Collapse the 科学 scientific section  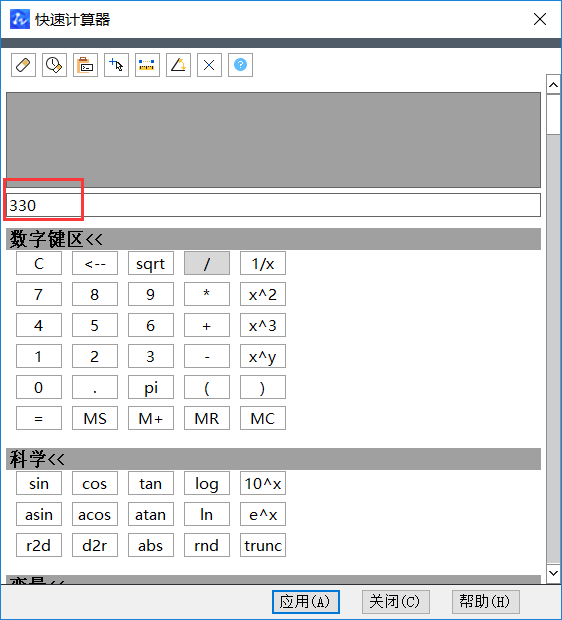pos(273,459)
